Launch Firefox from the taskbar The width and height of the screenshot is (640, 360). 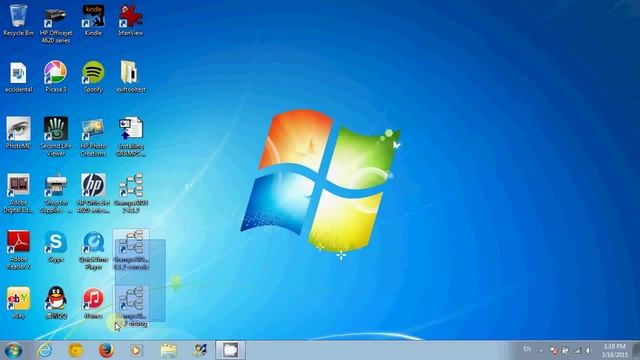(x=106, y=350)
